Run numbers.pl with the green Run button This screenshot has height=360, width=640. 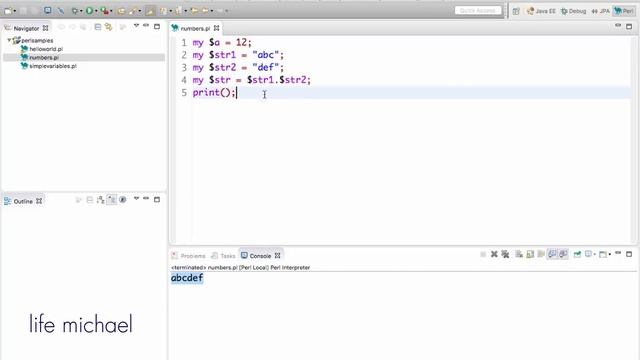point(89,11)
